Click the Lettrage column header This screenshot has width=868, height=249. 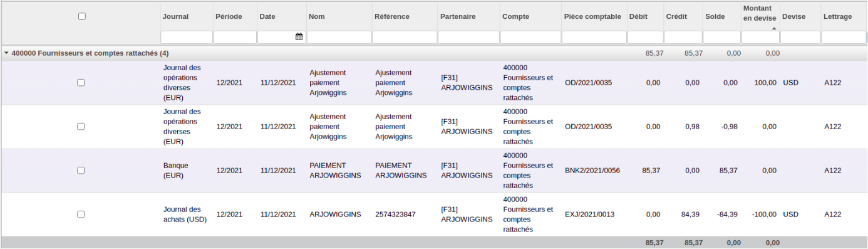[837, 16]
